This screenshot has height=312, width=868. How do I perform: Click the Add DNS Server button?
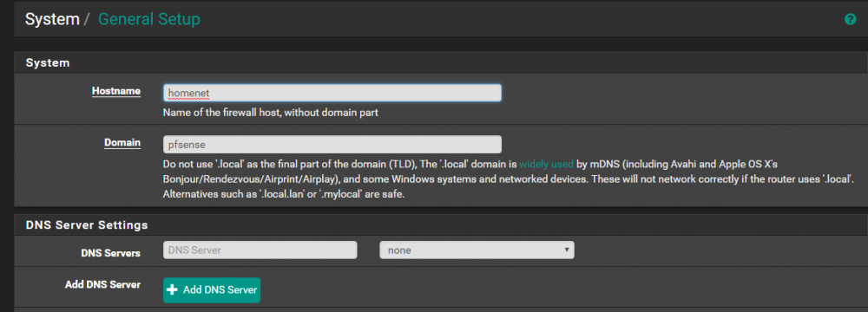pyautogui.click(x=212, y=289)
